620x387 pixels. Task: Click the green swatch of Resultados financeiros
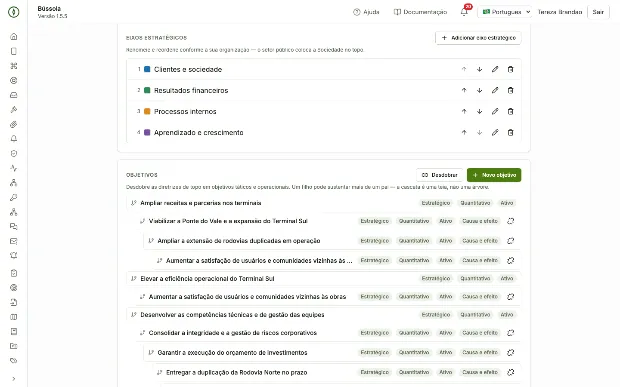tap(147, 90)
